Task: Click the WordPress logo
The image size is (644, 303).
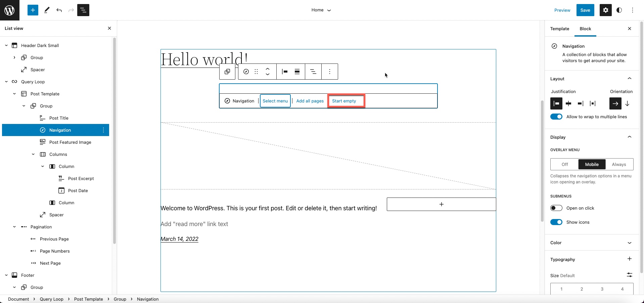Action: point(9,10)
